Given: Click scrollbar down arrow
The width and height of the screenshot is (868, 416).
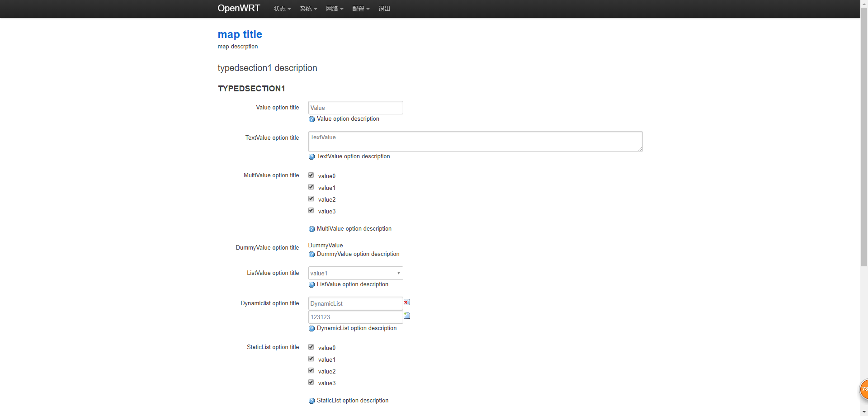Looking at the screenshot, I should pos(864,412).
